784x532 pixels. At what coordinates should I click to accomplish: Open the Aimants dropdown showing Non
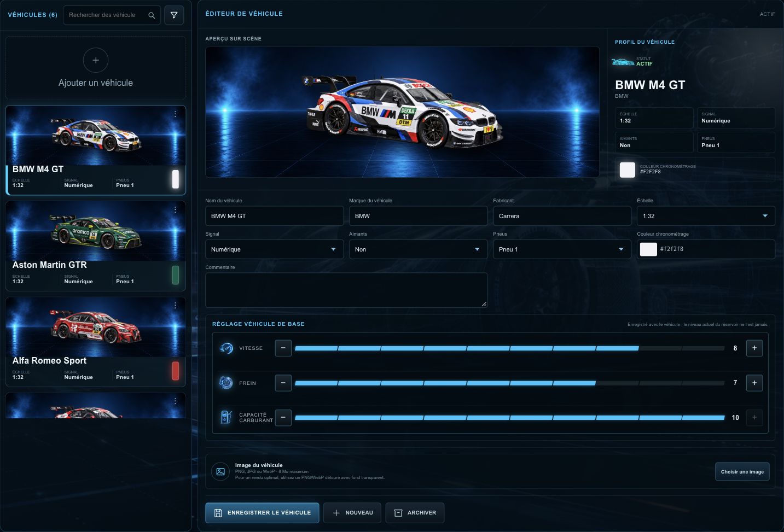point(418,249)
